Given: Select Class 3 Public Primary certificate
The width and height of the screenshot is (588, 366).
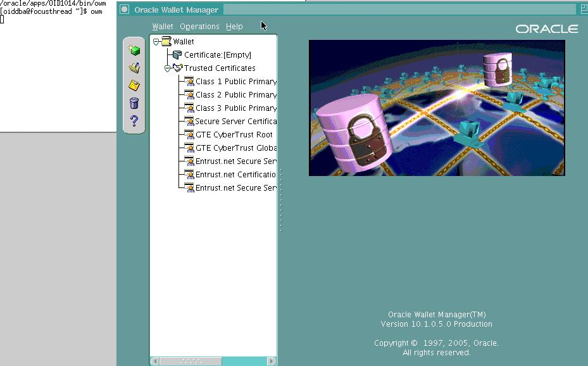Looking at the screenshot, I should 236,108.
